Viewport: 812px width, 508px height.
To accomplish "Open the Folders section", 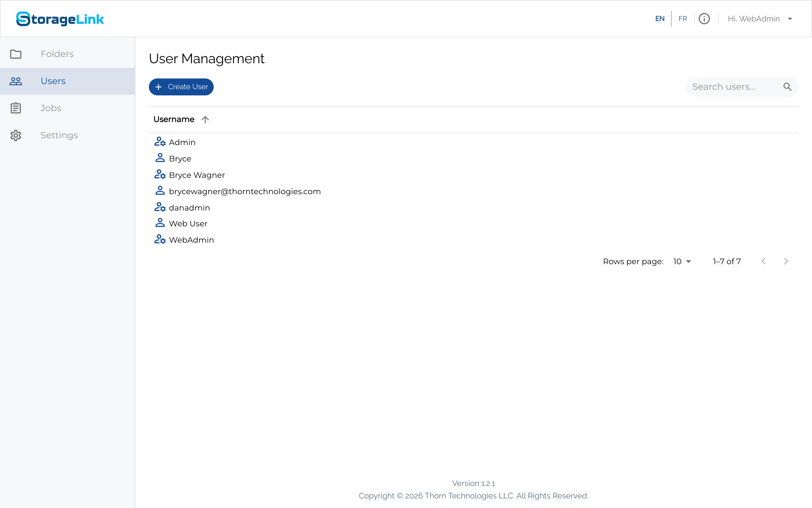I will point(67,54).
